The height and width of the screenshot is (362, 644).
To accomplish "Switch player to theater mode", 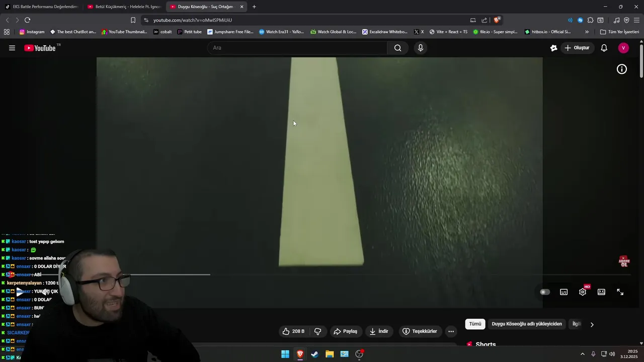I will [601, 292].
